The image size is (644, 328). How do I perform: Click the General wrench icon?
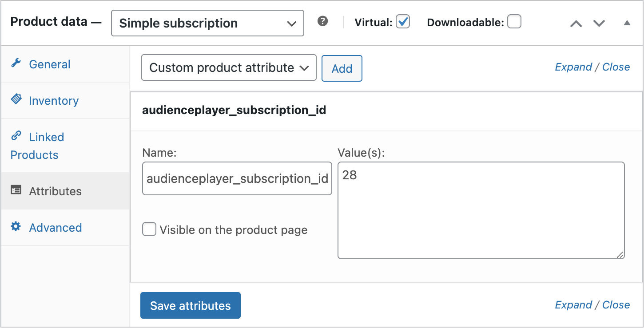[16, 63]
